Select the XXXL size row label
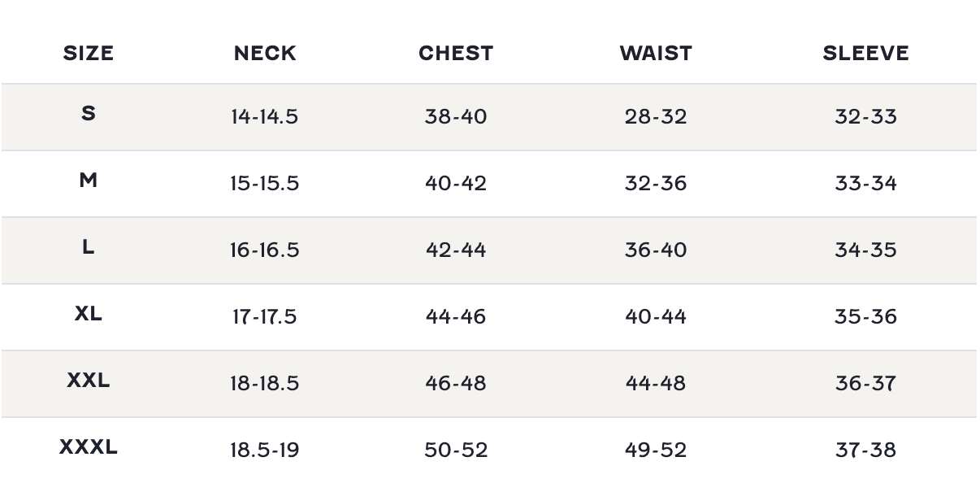The height and width of the screenshot is (483, 980). tap(88, 447)
